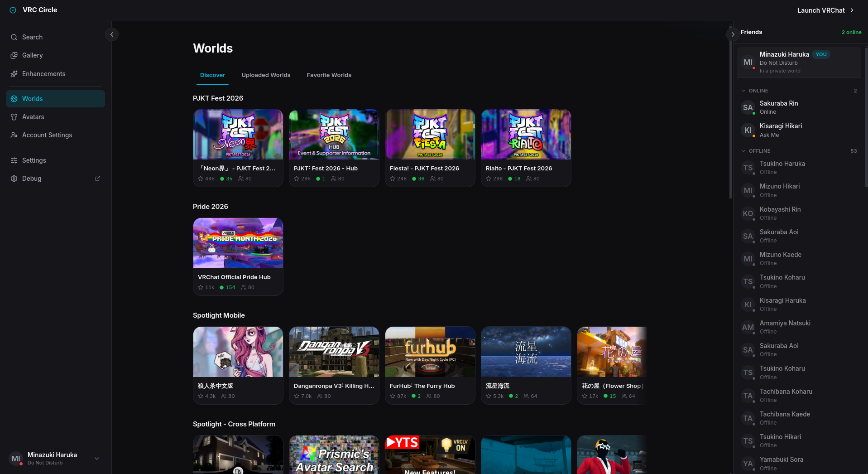The height and width of the screenshot is (474, 868).
Task: Click capacity people icon on Rialto card
Action: [529, 179]
